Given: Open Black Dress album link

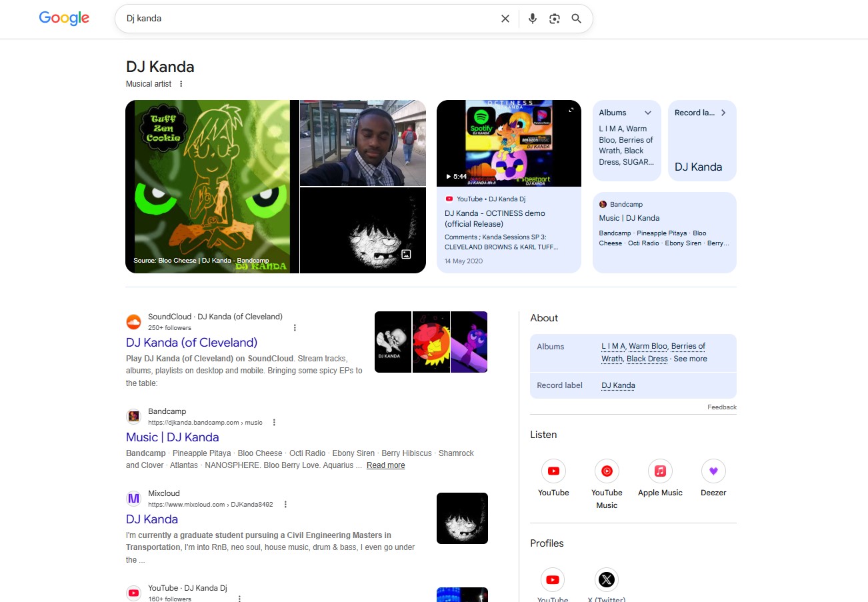Looking at the screenshot, I should 647,359.
